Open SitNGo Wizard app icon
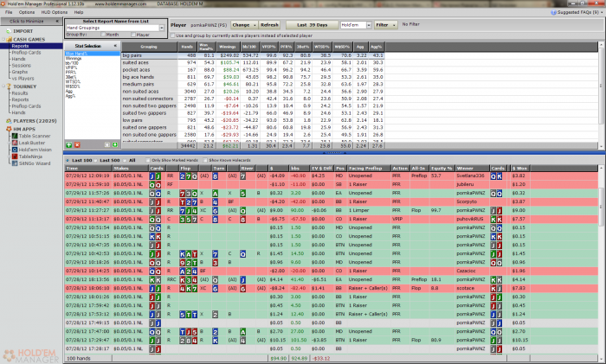The height and width of the screenshot is (364, 606). pyautogui.click(x=15, y=163)
